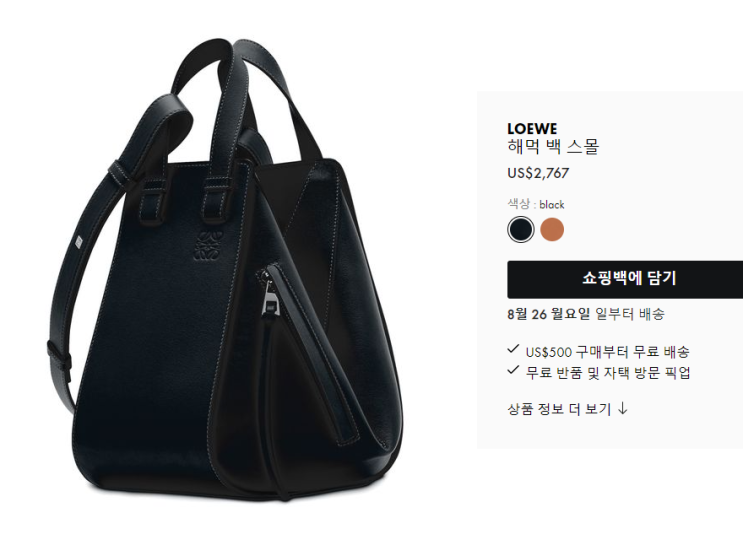Click the embossed Loewe anagram logo on the bag
The width and height of the screenshot is (743, 545).
pos(208,246)
